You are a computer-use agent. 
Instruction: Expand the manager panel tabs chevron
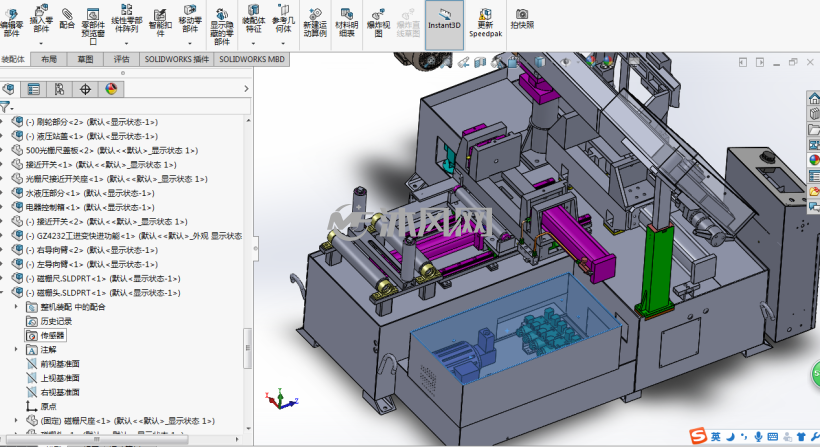coord(246,89)
